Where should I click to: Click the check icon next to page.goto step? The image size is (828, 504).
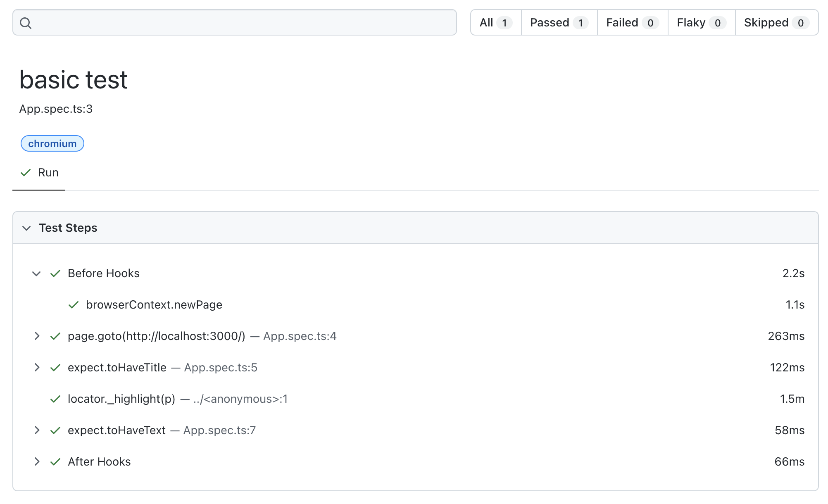[56, 336]
